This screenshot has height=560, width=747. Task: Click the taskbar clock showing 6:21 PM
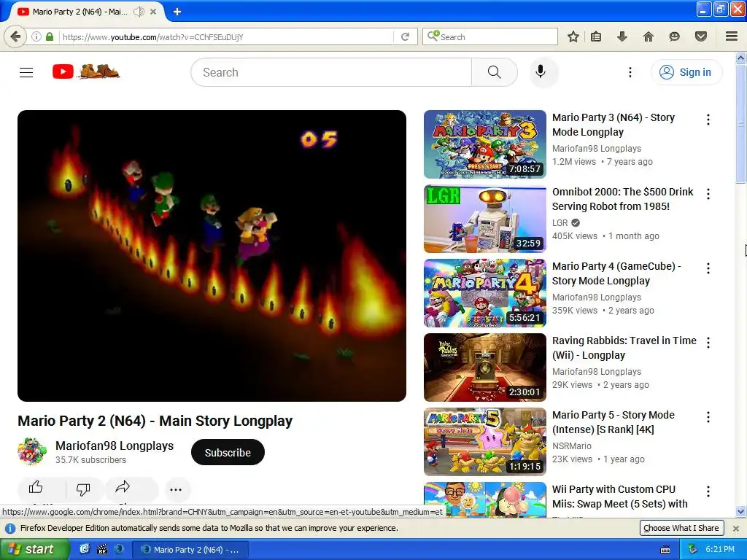click(720, 549)
